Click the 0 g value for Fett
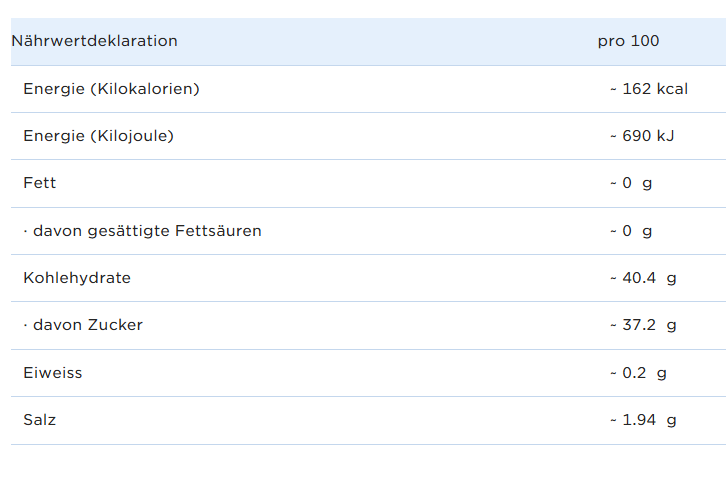This screenshot has width=726, height=478. pos(631,183)
